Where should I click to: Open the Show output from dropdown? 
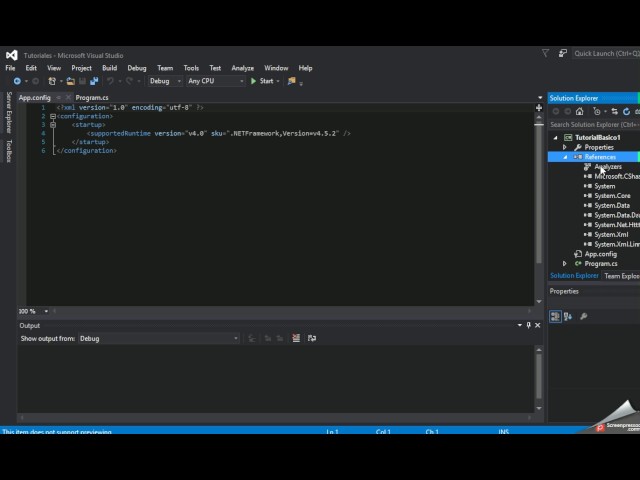[x=158, y=338]
